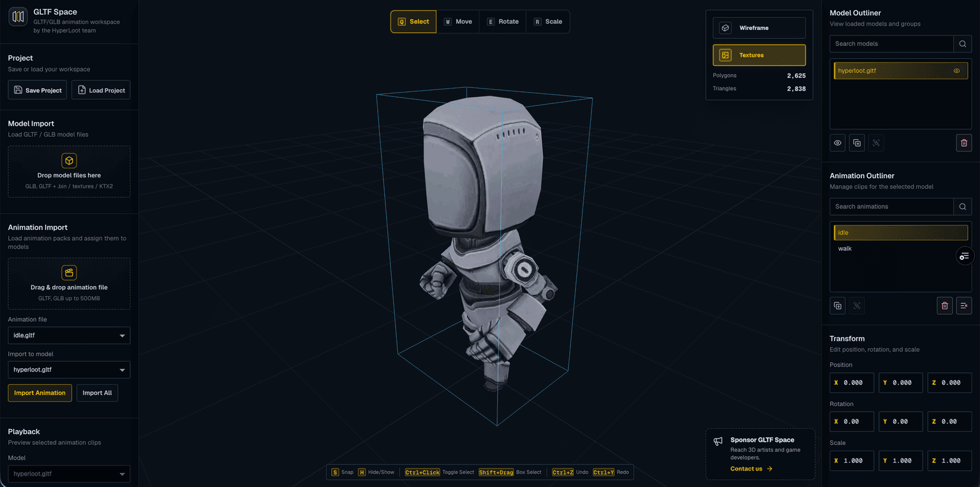Click the Load Project button
This screenshot has width=980, height=487.
[x=101, y=90]
